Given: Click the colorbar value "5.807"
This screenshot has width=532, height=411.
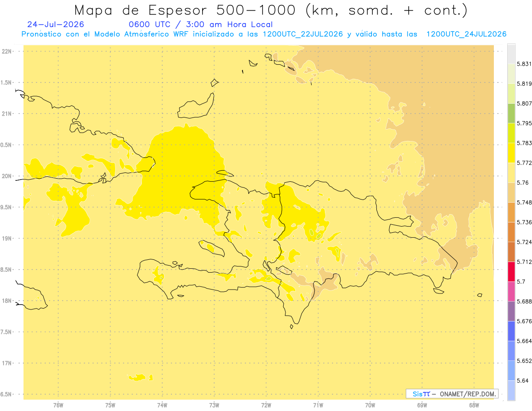Looking at the screenshot, I should point(524,103).
